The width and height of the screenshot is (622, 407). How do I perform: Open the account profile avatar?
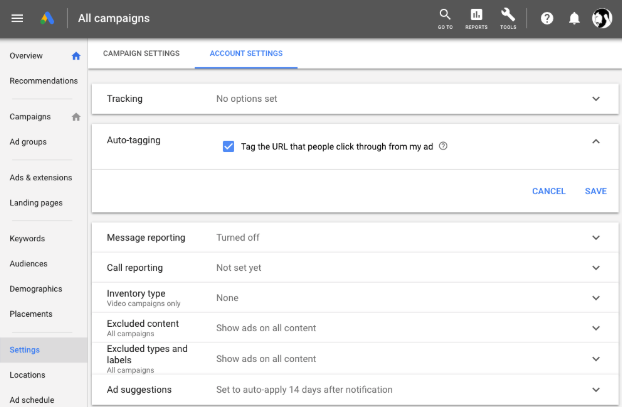(x=602, y=18)
